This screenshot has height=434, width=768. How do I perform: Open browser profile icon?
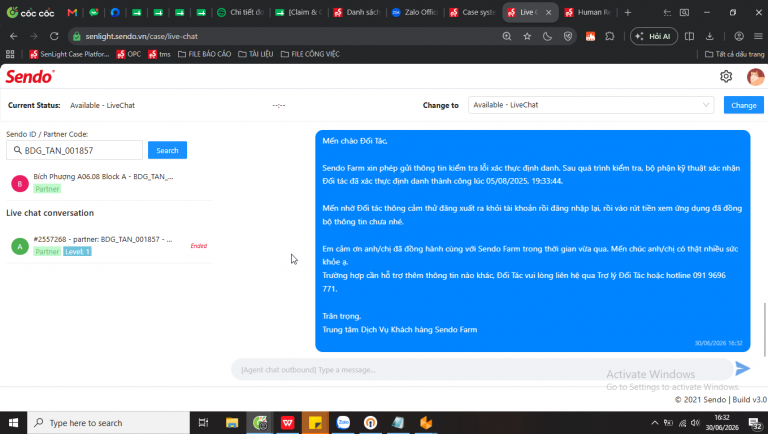point(739,36)
